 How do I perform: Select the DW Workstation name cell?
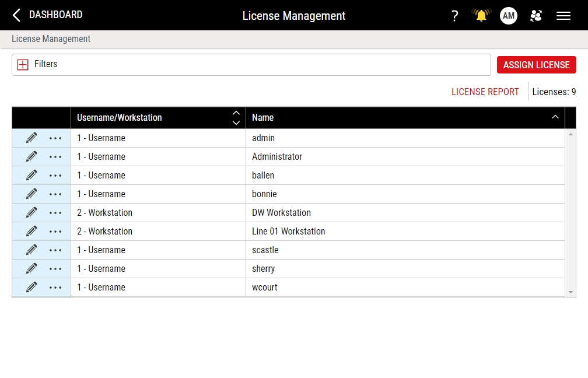pos(405,212)
